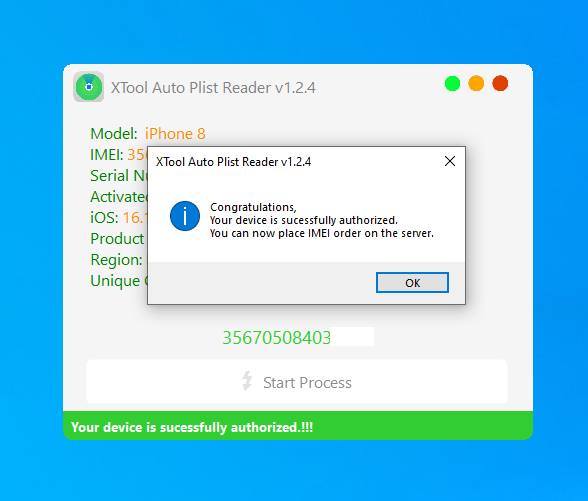Click the Start Process button
The height and width of the screenshot is (501, 588).
[297, 382]
